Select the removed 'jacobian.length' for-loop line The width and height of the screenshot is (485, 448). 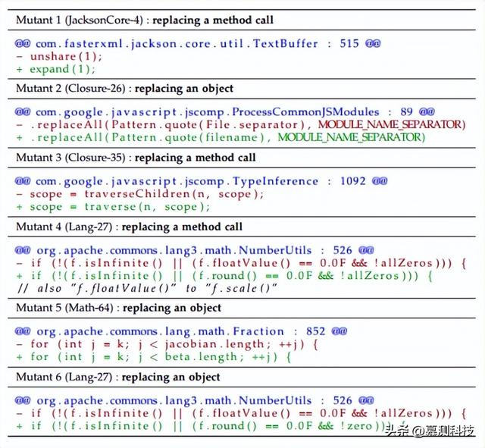click(167, 344)
